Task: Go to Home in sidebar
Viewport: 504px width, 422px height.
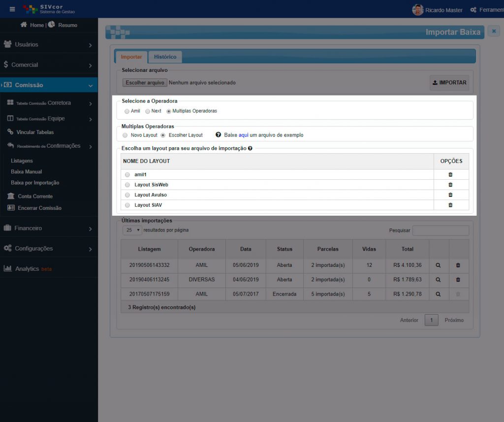Action: click(32, 25)
